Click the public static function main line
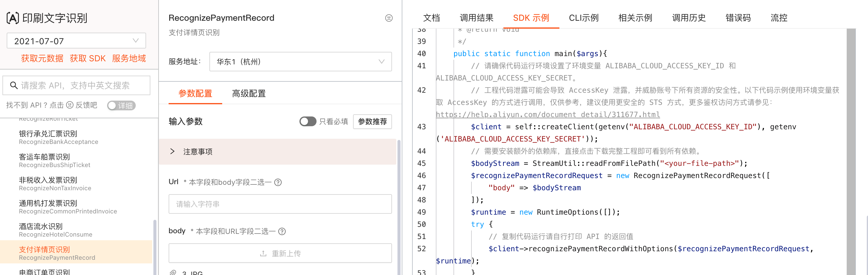The image size is (868, 275). click(x=530, y=54)
